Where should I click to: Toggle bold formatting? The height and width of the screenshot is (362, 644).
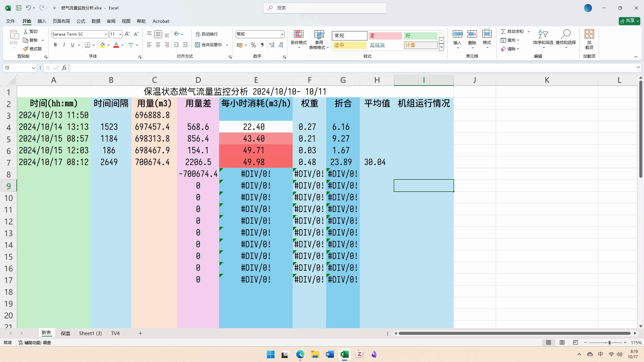click(55, 45)
